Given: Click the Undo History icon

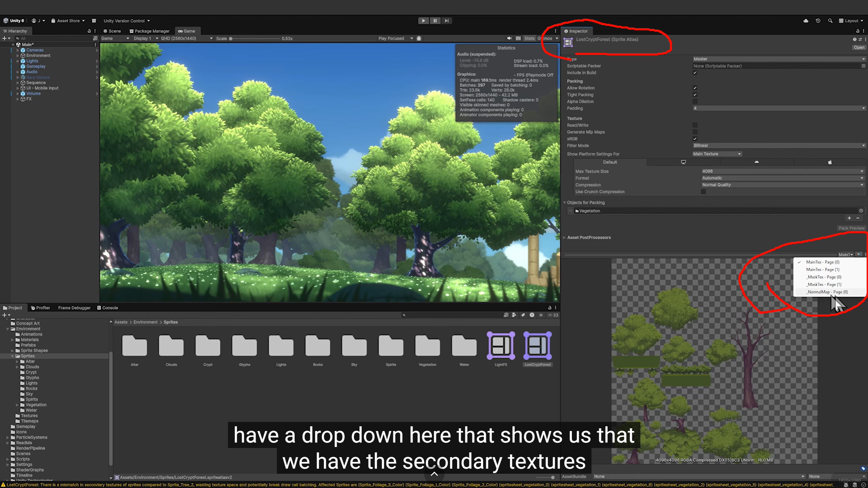Looking at the screenshot, I should [x=818, y=21].
